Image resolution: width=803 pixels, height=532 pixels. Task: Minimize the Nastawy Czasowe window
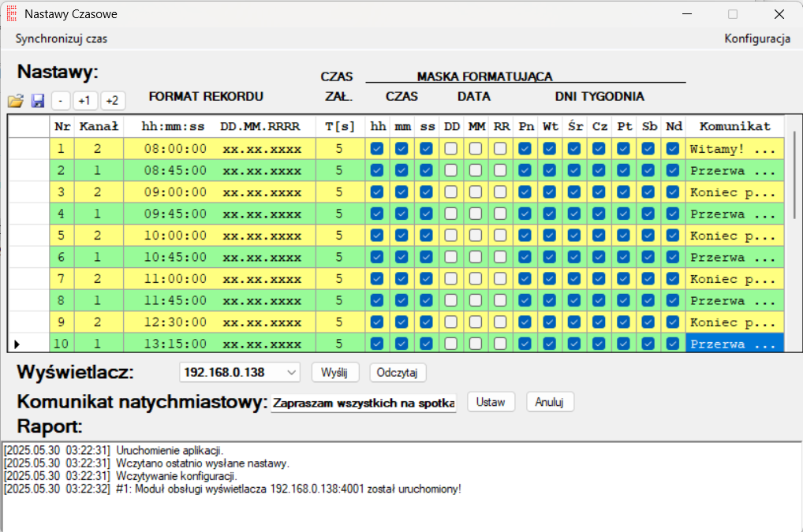pos(687,14)
